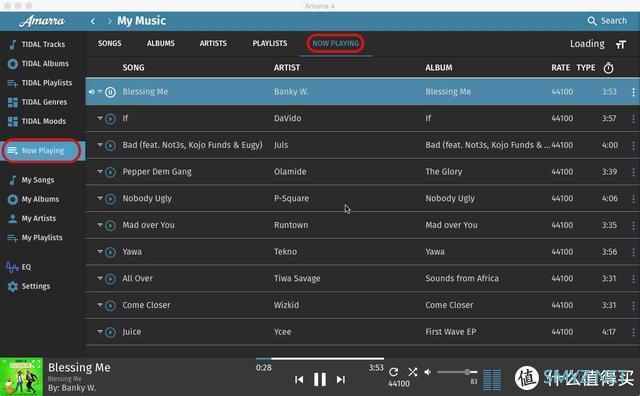640x396 pixels.
Task: Sort list by ALBUM column header
Action: coord(439,68)
